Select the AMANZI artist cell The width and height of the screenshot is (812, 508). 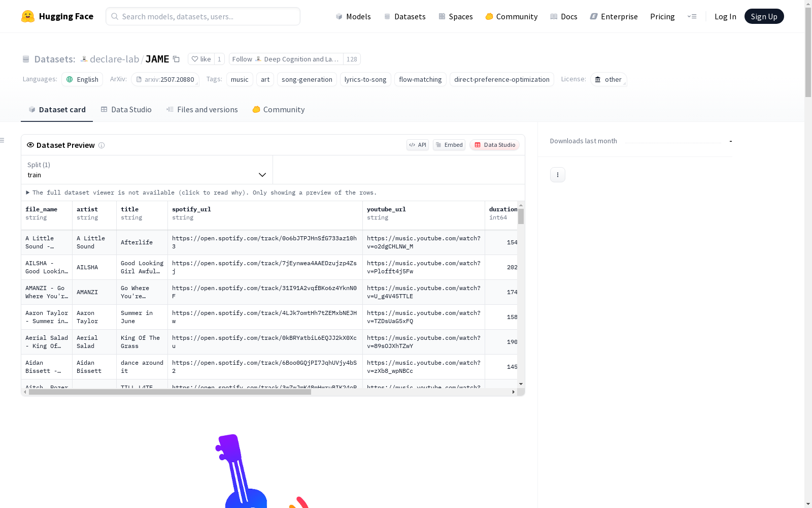point(94,292)
